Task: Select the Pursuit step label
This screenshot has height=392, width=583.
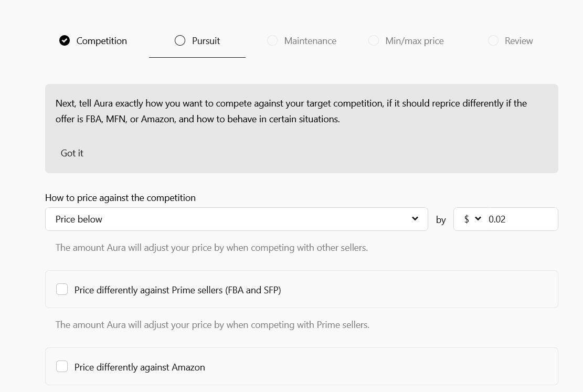Action: 206,41
